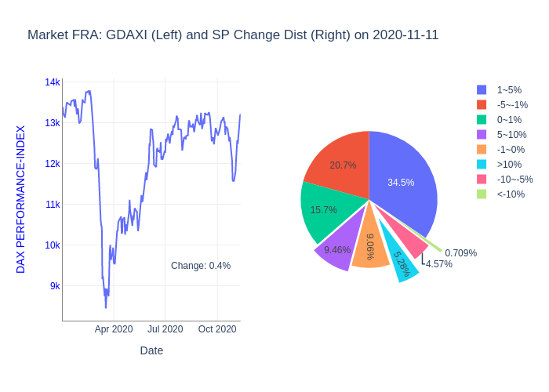Image resolution: width=549 pixels, height=392 pixels.
Task: Click the 0.709% pie label
Action: coord(460,253)
